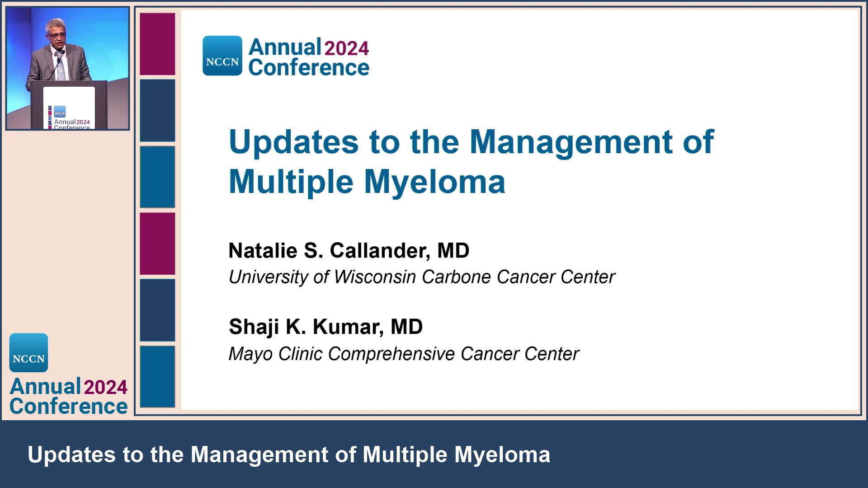Click University of Wisconsin Carbone Cancer Center text

421,277
